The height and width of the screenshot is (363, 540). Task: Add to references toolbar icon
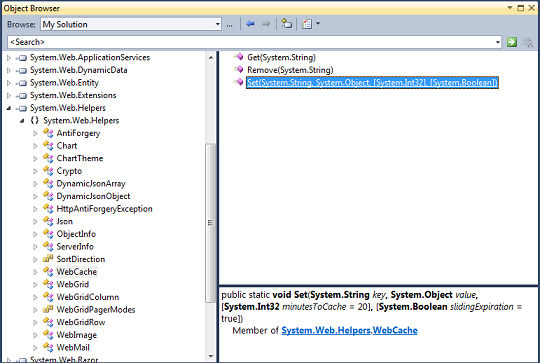click(x=286, y=24)
